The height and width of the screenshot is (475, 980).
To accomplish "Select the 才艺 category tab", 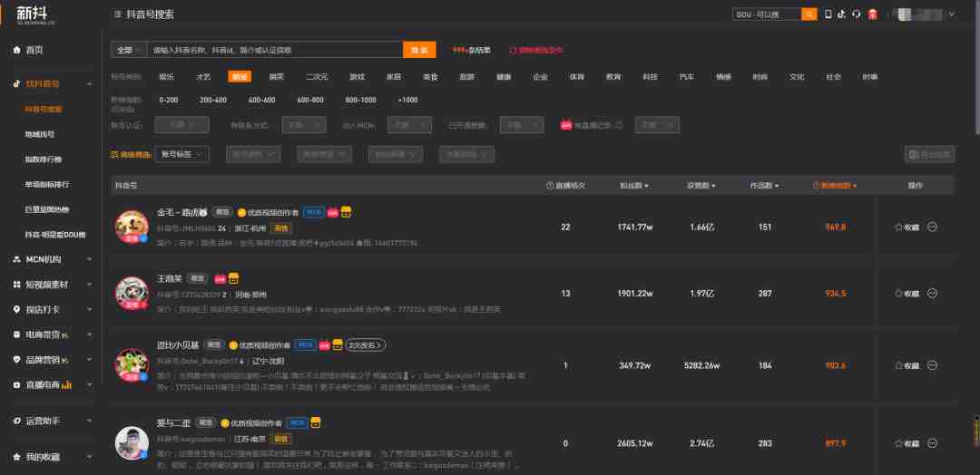I will tap(203, 77).
